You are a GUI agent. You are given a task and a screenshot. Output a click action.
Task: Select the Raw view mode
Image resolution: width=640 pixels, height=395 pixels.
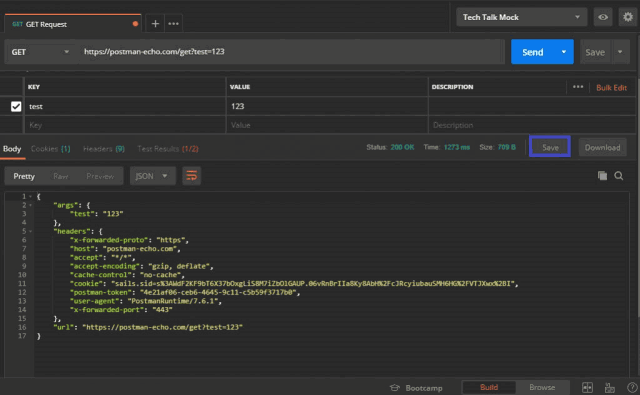click(60, 176)
